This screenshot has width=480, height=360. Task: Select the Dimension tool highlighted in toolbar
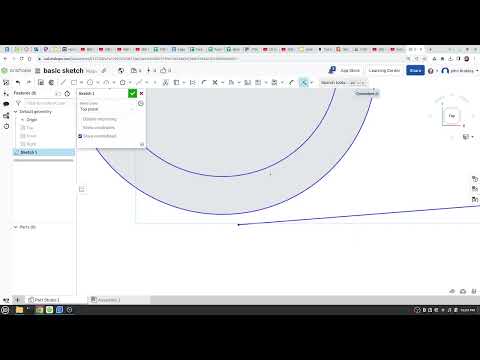(304, 82)
